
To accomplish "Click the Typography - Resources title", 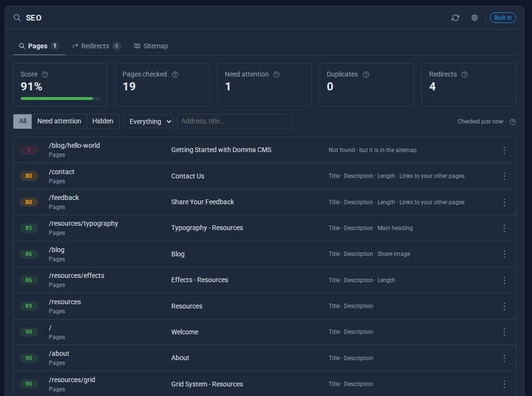I will coord(207,228).
